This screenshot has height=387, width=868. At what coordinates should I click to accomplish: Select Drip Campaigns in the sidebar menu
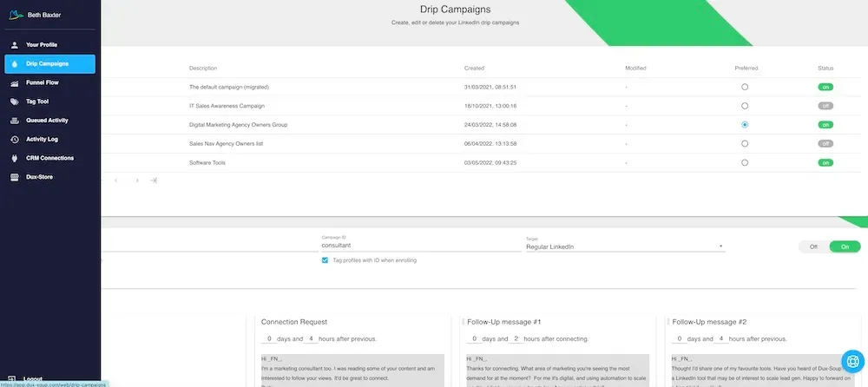(49, 63)
